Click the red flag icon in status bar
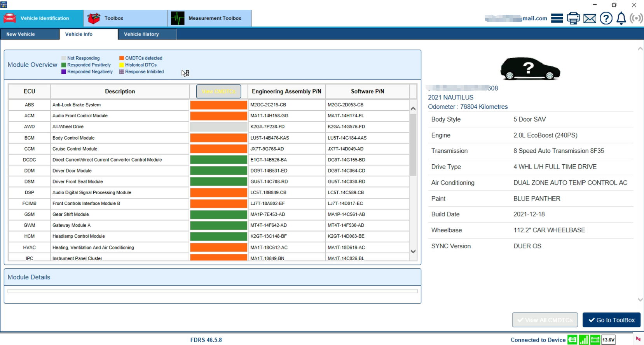The height and width of the screenshot is (345, 644). [x=638, y=339]
